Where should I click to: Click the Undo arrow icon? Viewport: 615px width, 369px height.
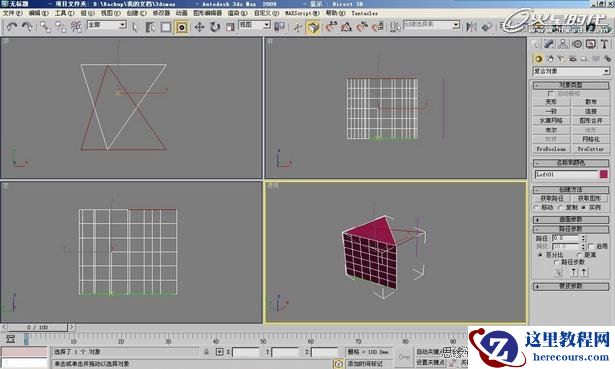12,27
